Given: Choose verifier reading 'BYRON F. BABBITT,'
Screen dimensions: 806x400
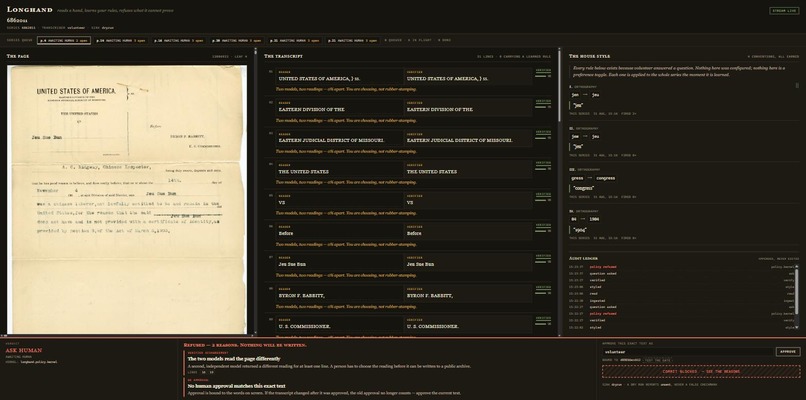Looking at the screenshot, I should [x=468, y=293].
